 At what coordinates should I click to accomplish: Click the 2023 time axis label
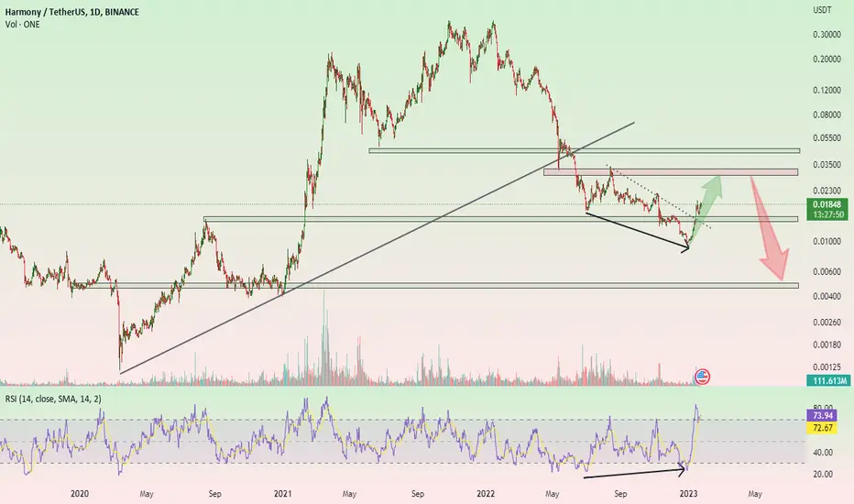pyautogui.click(x=688, y=494)
